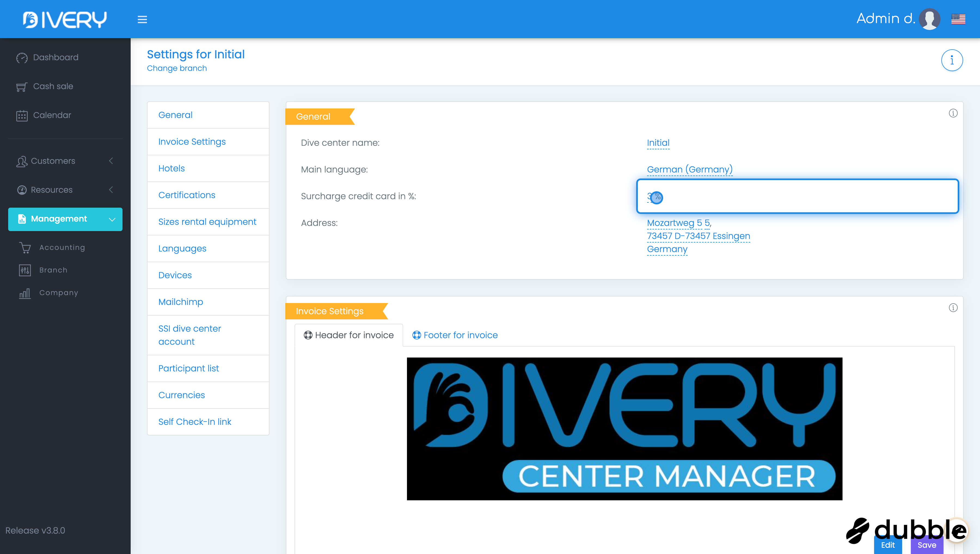The width and height of the screenshot is (980, 554).
Task: Click the Save button
Action: [927, 545]
